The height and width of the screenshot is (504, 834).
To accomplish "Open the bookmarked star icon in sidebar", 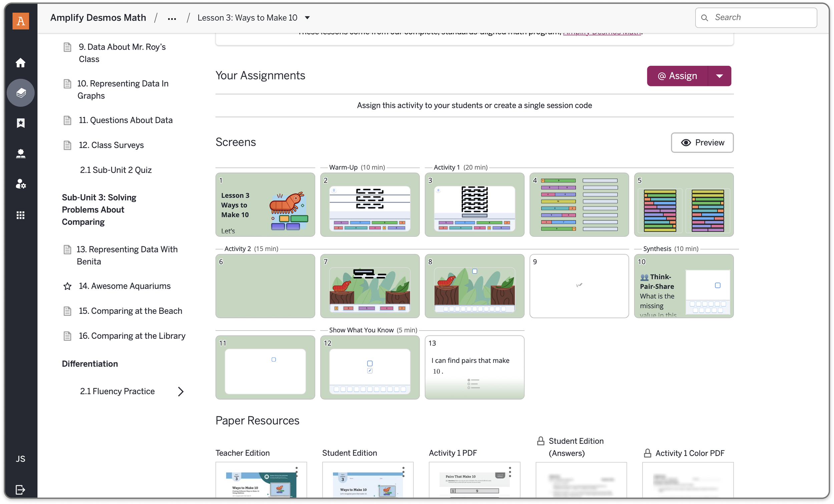I will pyautogui.click(x=21, y=123).
